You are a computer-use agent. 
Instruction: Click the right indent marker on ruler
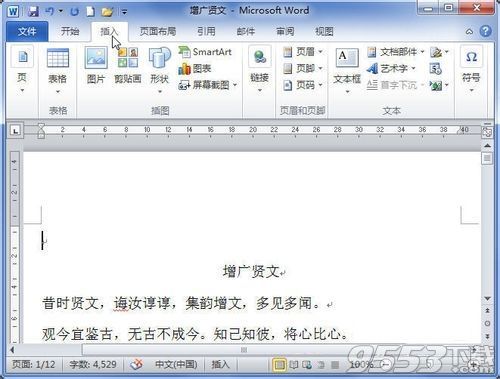coord(461,130)
